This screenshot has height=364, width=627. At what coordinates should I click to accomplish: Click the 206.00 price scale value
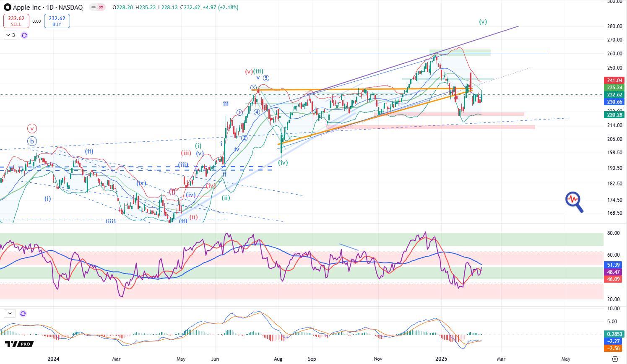(614, 139)
